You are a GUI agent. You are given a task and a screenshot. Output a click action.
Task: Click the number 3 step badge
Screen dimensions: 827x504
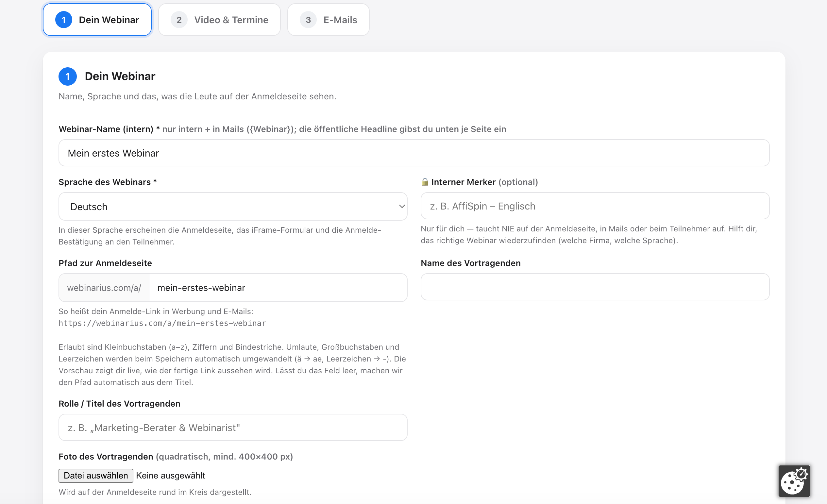pyautogui.click(x=308, y=20)
